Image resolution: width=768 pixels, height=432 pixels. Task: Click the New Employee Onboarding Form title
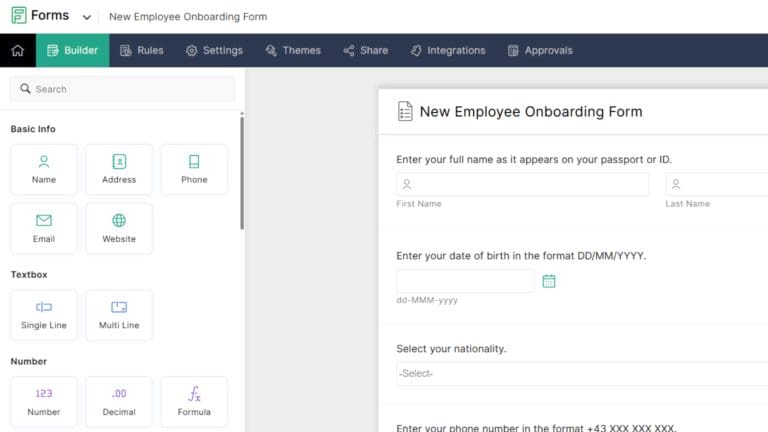[531, 112]
